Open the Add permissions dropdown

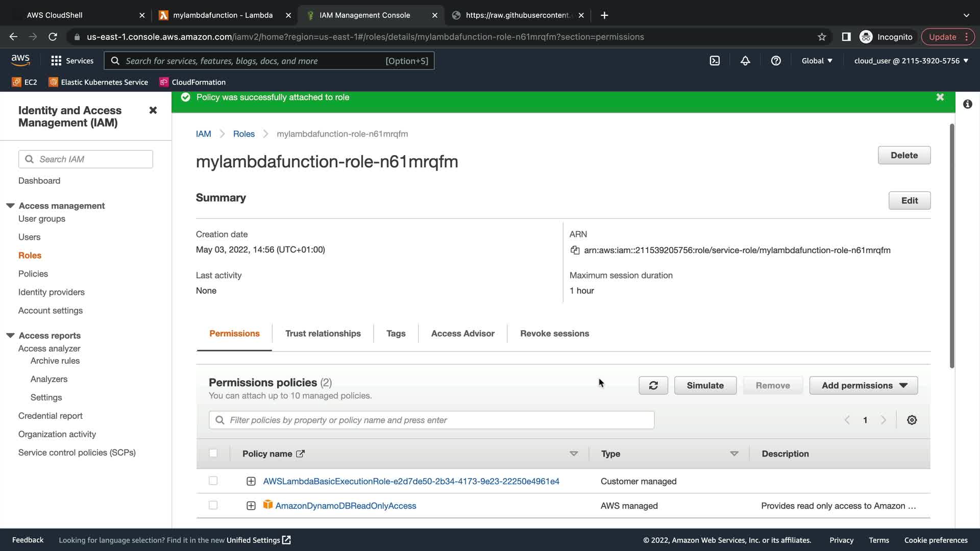(863, 385)
